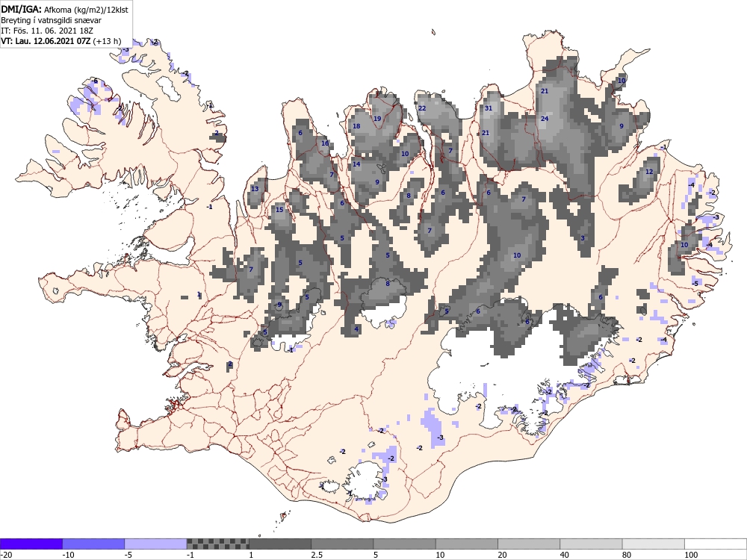The image size is (747, 560).
Task: Click the gray 5 to 10 legend swatch
Action: coord(404,544)
